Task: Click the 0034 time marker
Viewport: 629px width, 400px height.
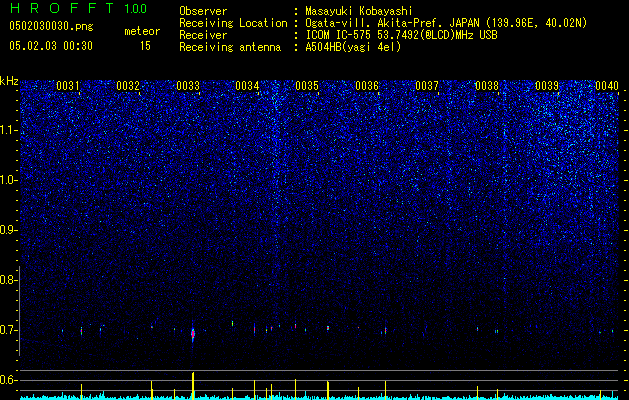Action: click(x=247, y=86)
